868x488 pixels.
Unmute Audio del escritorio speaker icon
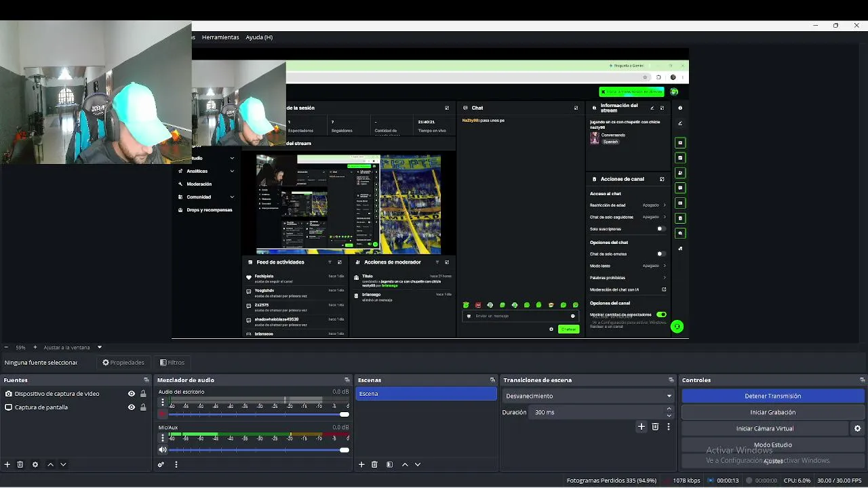(x=163, y=414)
